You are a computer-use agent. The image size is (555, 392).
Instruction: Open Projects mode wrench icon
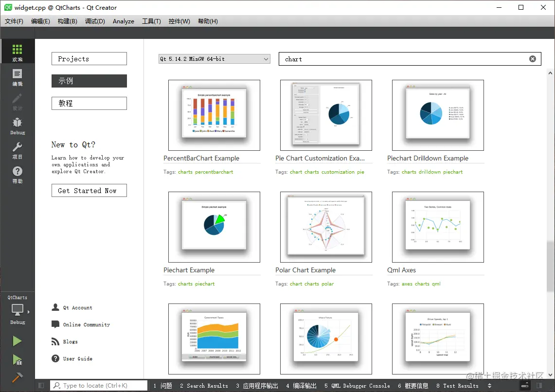click(18, 150)
